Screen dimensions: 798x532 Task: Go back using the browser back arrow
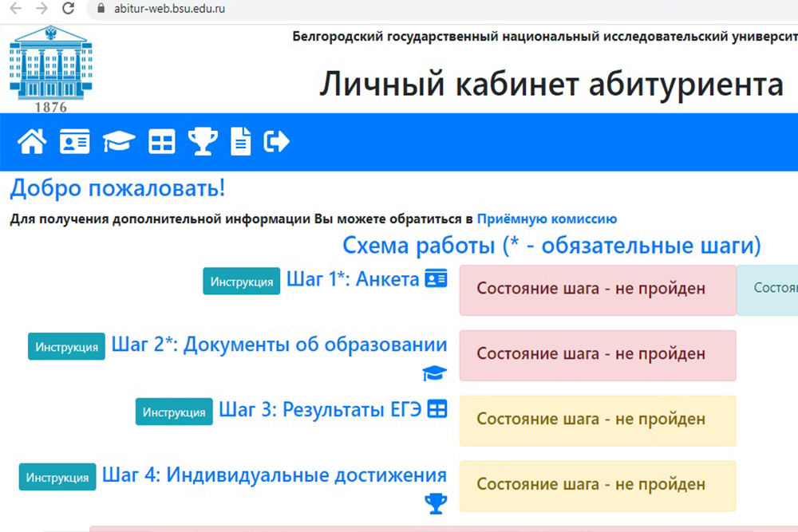[14, 10]
